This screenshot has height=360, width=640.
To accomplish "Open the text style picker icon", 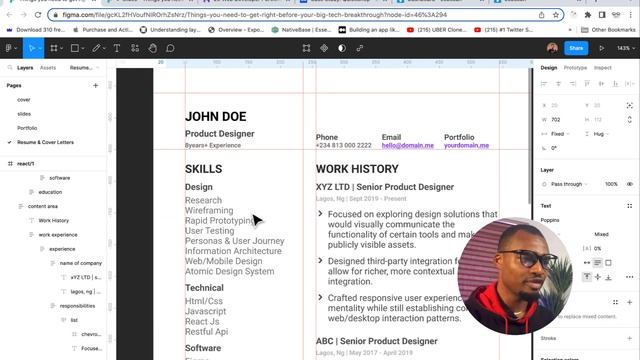I will pos(629,206).
